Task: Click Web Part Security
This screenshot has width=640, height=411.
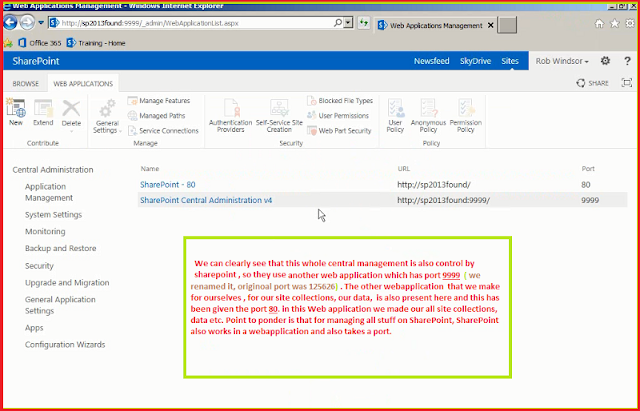Action: pos(339,131)
